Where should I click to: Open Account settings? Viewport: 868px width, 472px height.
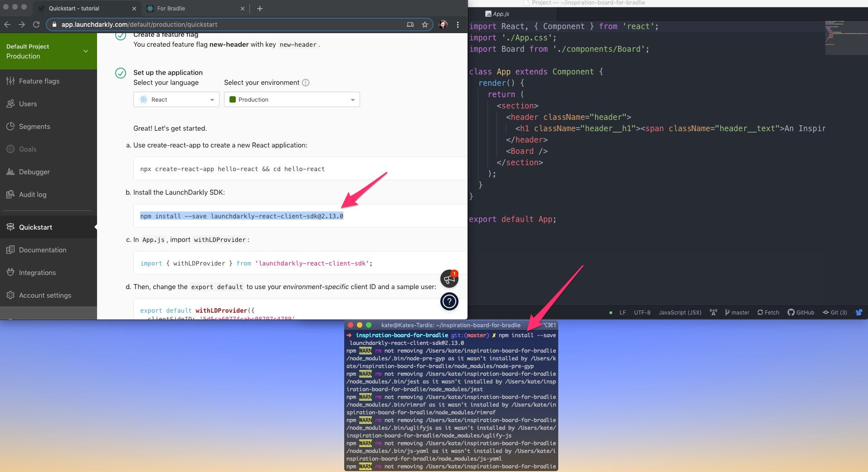pos(45,295)
